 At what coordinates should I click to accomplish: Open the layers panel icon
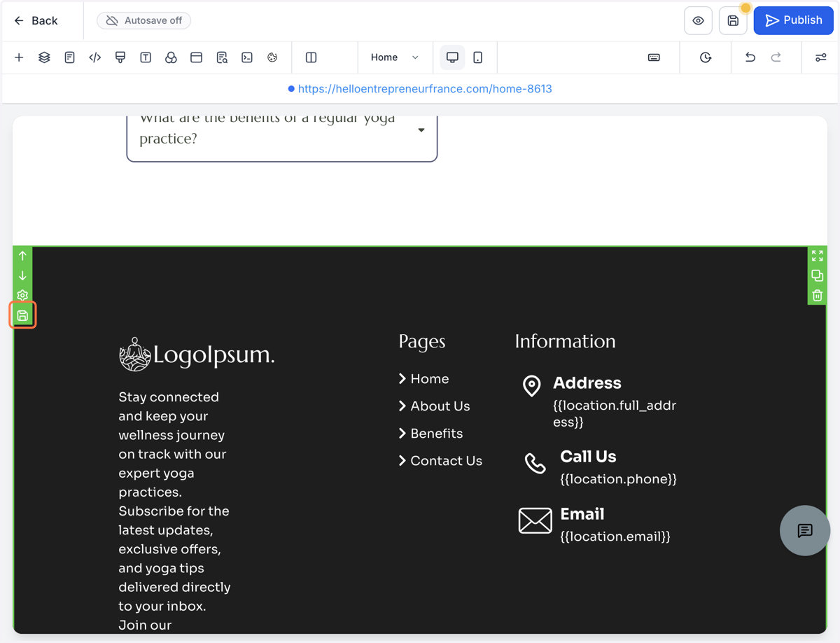pos(44,57)
